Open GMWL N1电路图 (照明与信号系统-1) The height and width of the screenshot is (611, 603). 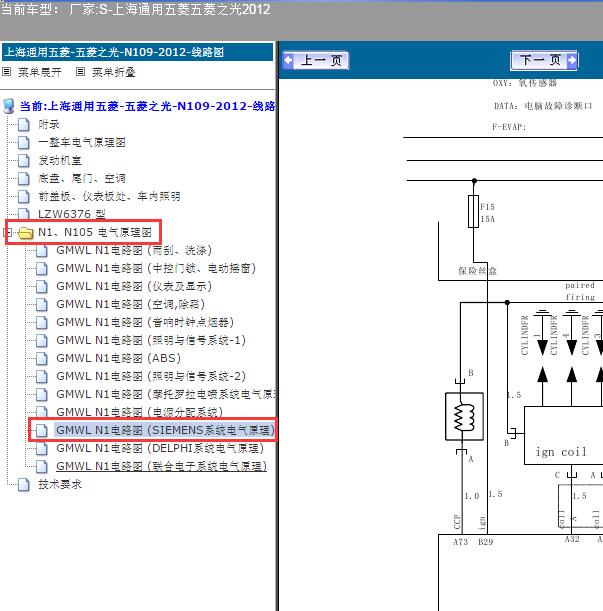(x=151, y=340)
